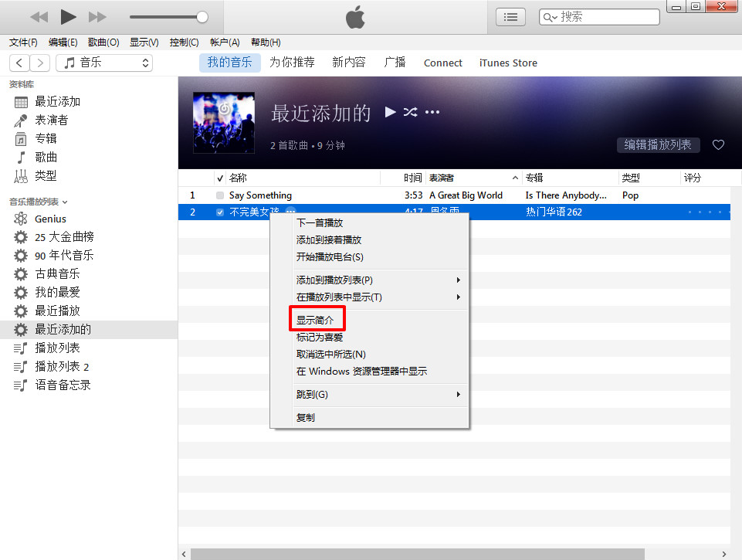Switch to the 为你推荐 tab

tap(292, 63)
